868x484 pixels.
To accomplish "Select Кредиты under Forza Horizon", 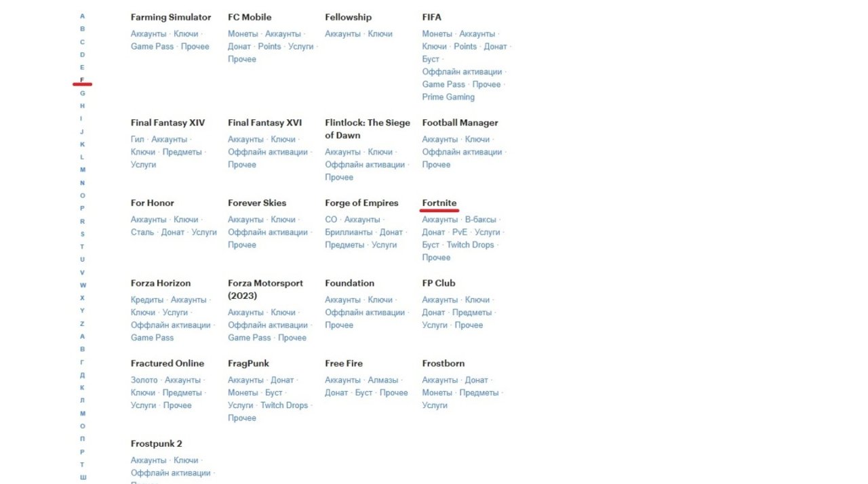I will [x=146, y=300].
